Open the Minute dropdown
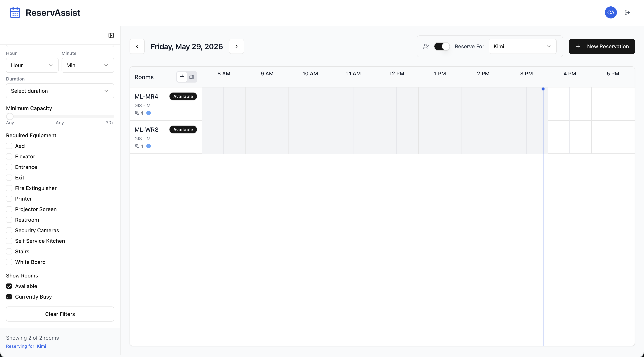The image size is (644, 357). pos(88,65)
